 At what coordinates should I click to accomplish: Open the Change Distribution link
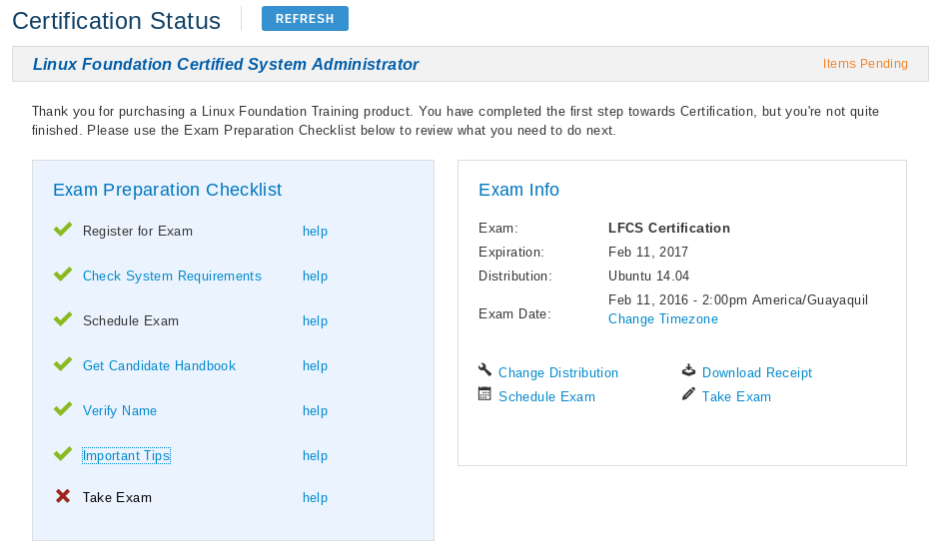click(558, 372)
